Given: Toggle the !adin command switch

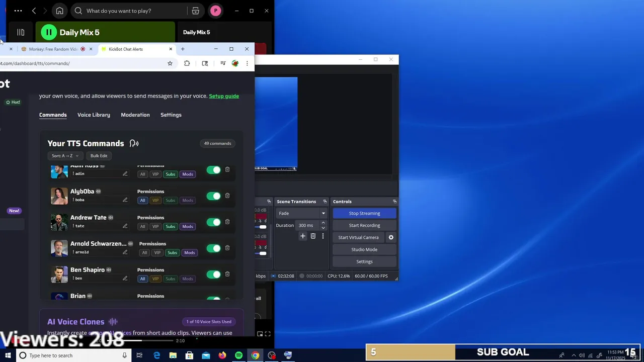Looking at the screenshot, I should tap(213, 170).
